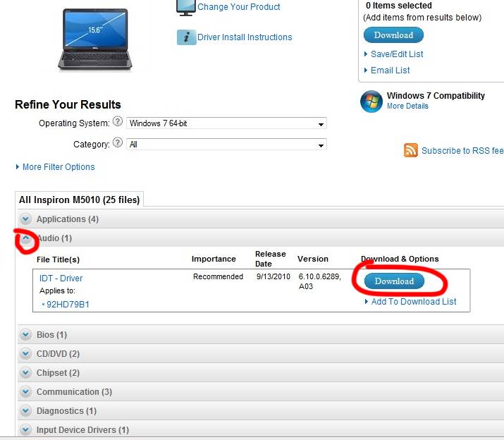Click the Importance column header

214,259
